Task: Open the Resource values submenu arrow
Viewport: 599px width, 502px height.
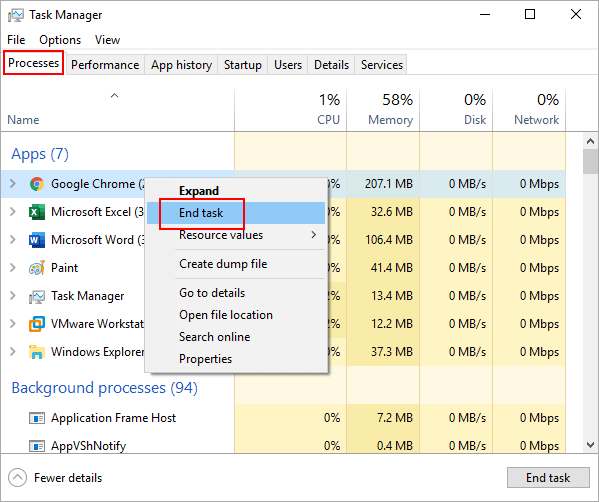Action: pyautogui.click(x=314, y=235)
